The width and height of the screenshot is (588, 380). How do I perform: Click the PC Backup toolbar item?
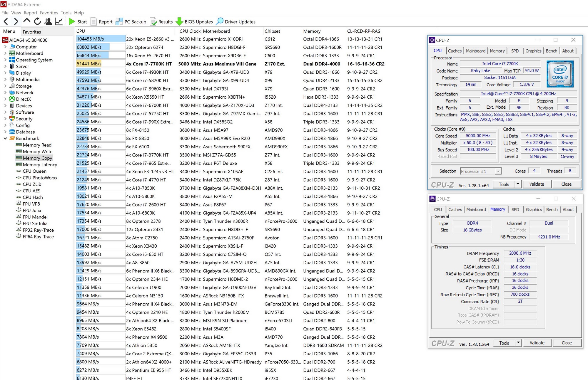coord(131,21)
